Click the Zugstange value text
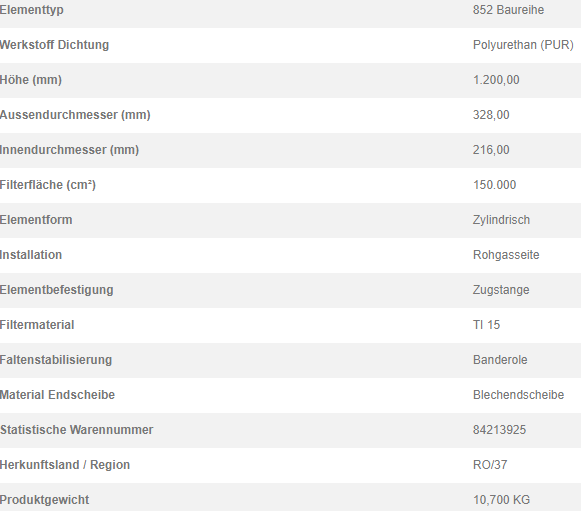Image resolution: width=581 pixels, height=511 pixels. 501,290
